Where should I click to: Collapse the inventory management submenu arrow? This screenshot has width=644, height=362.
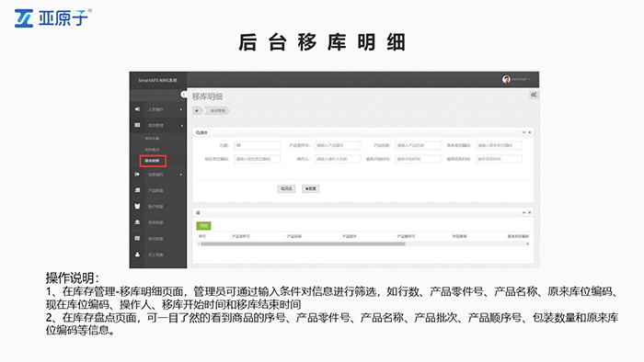coord(182,126)
